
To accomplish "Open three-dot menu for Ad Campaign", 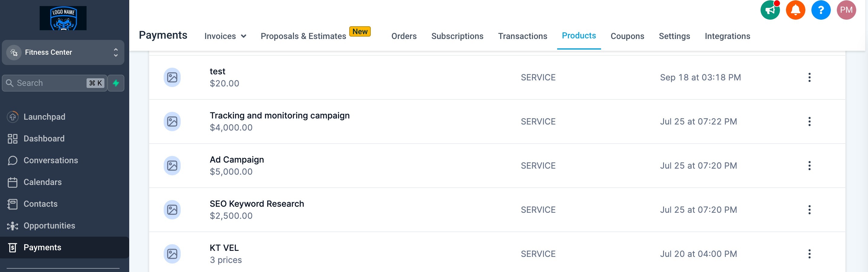I will [x=809, y=166].
